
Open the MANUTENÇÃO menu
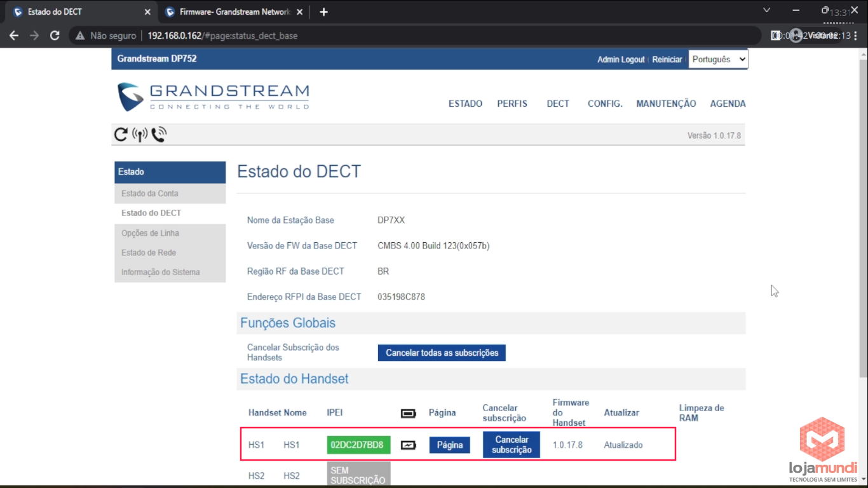(x=666, y=104)
